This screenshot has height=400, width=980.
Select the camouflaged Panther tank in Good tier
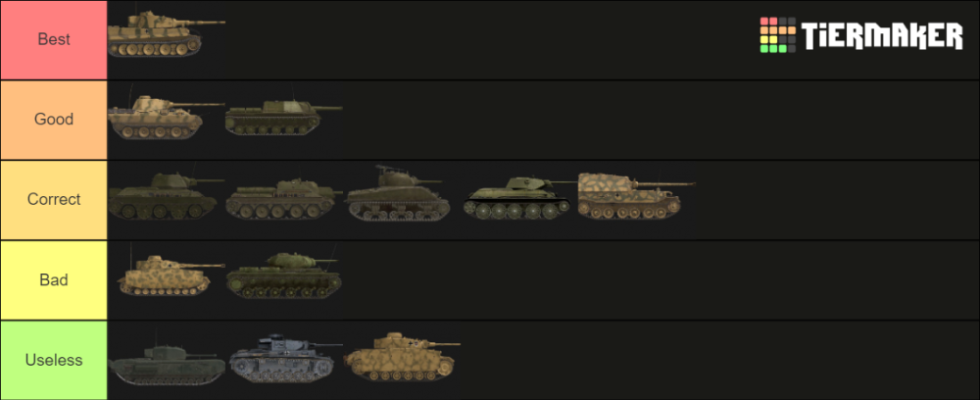click(167, 115)
